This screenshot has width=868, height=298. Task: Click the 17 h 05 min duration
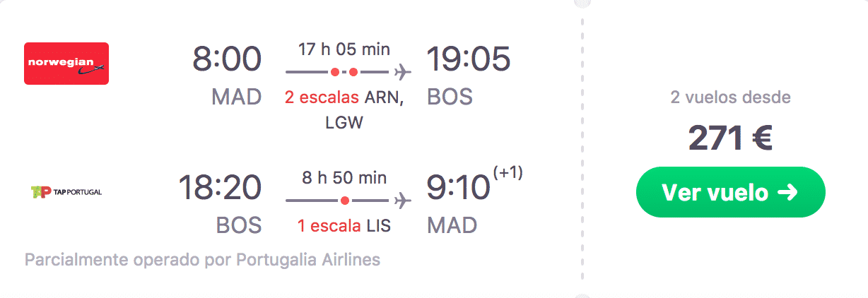click(x=344, y=49)
